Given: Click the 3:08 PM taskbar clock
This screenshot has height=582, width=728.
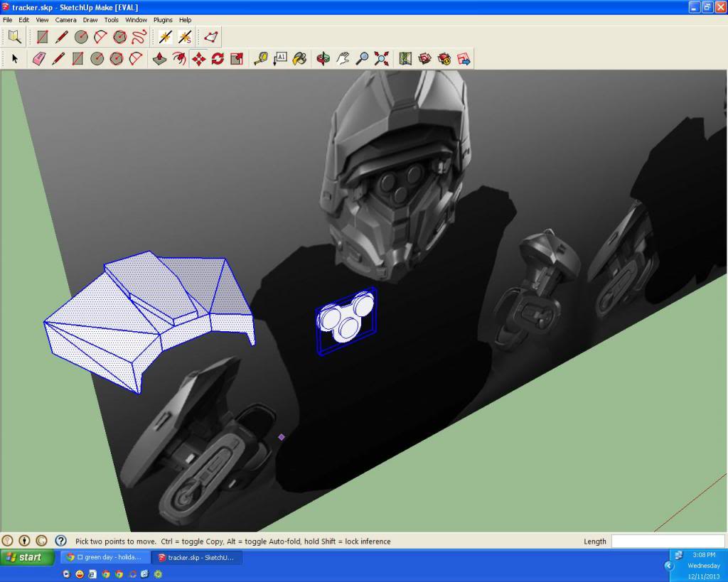Looking at the screenshot, I should [704, 554].
